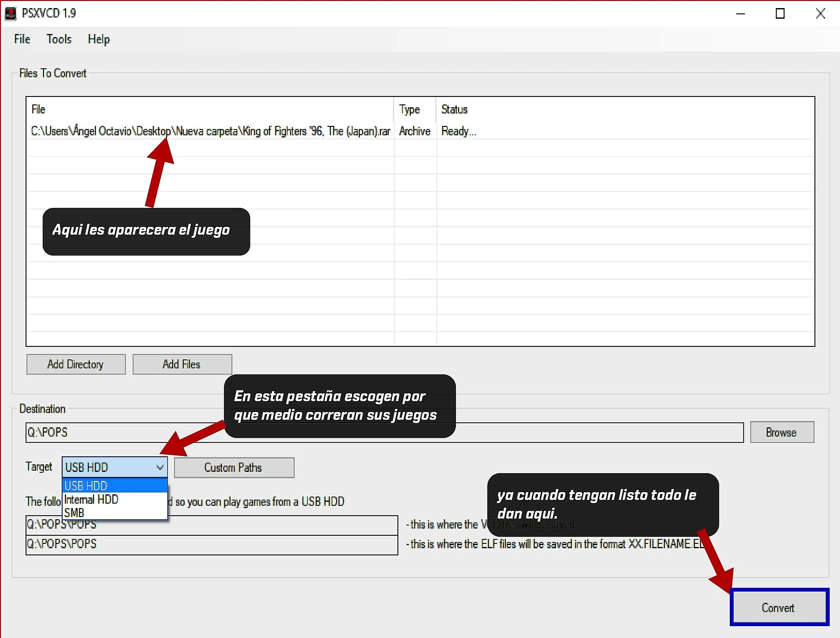Click the PSXVCD app icon in title bar
The width and height of the screenshot is (840, 638).
pos(11,14)
